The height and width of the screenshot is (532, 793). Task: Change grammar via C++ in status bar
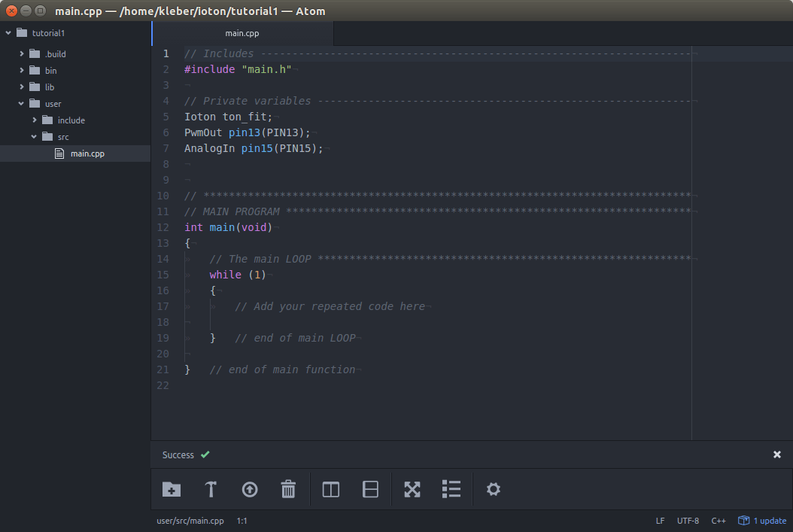click(x=719, y=521)
